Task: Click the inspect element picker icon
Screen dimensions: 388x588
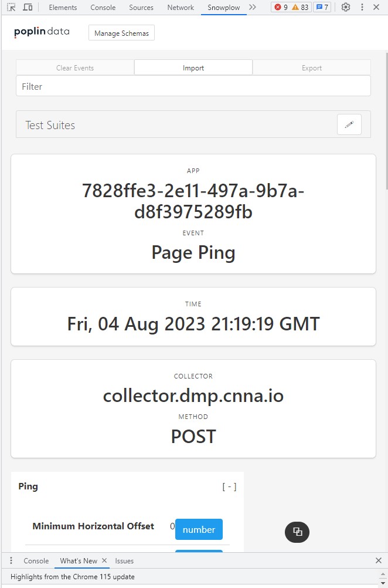Action: [x=11, y=8]
